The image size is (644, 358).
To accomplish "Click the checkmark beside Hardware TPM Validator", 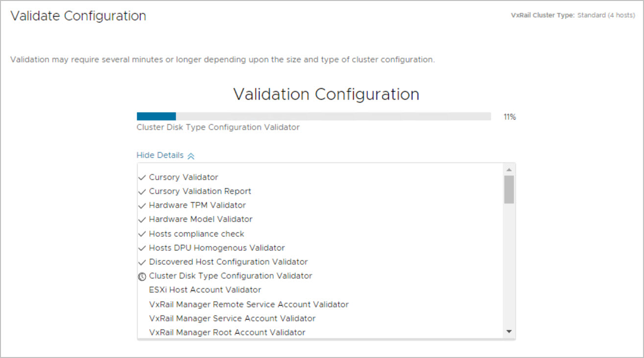I will 142,205.
